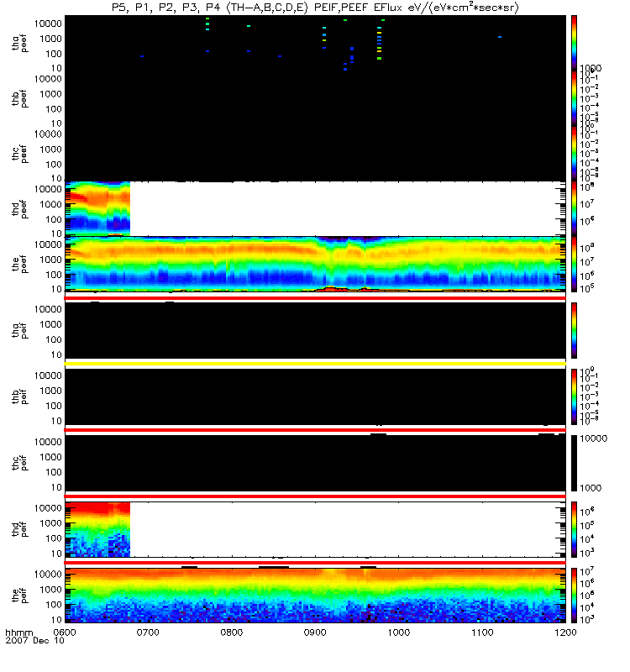630x672 pixels.
Task: Click the thd peif color bar
Action: (575, 530)
